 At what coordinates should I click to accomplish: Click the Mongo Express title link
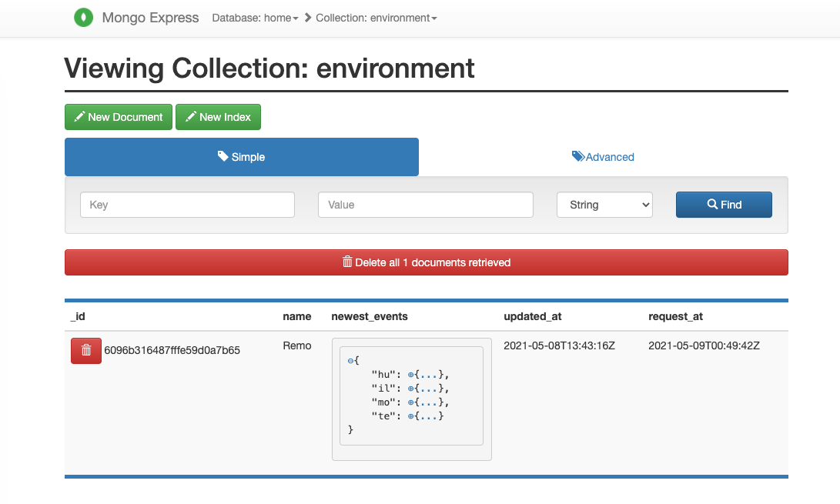pyautogui.click(x=151, y=18)
